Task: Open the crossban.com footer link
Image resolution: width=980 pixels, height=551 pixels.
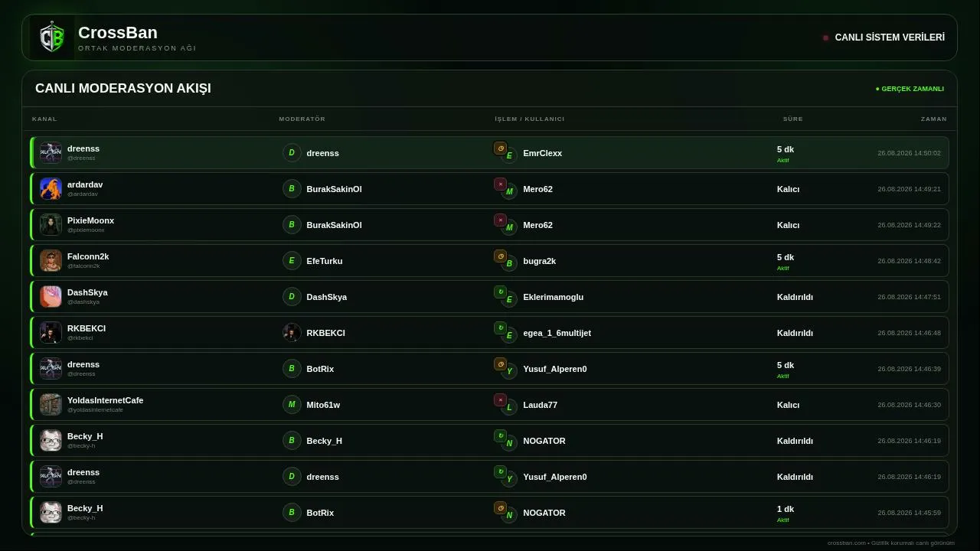Action: click(847, 543)
